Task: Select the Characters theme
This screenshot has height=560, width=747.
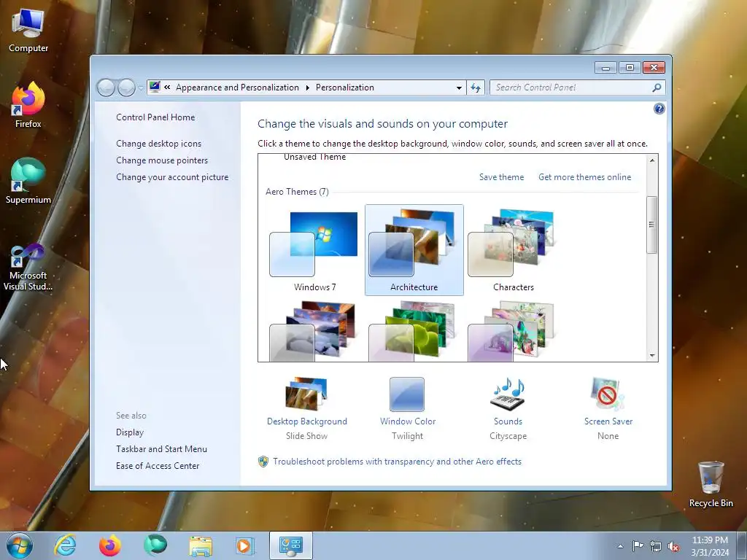Action: point(513,251)
